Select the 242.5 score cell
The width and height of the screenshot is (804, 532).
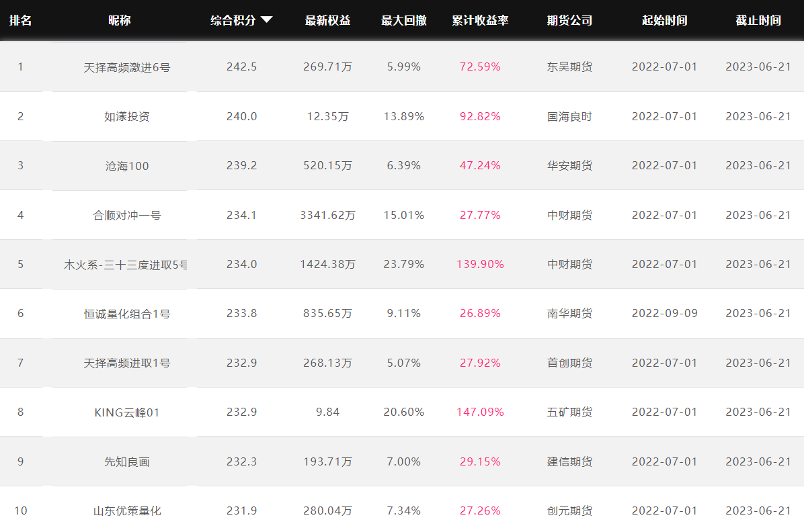coord(241,66)
